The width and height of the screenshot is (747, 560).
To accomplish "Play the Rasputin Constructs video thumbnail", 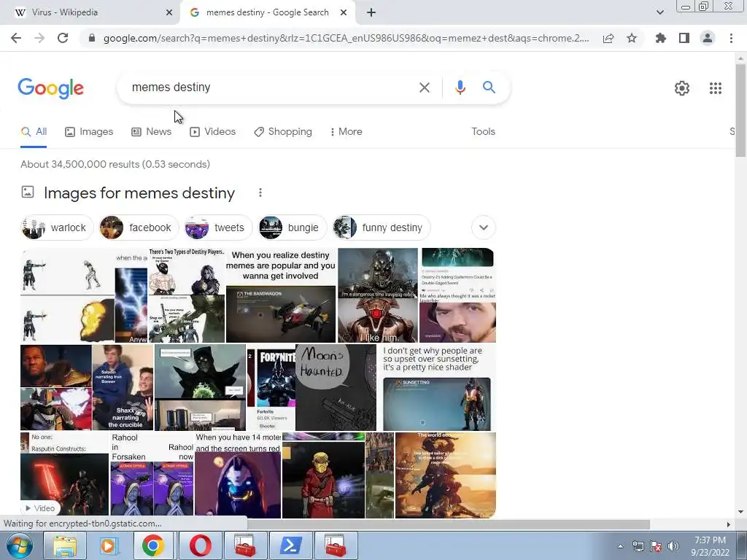I will (x=64, y=475).
